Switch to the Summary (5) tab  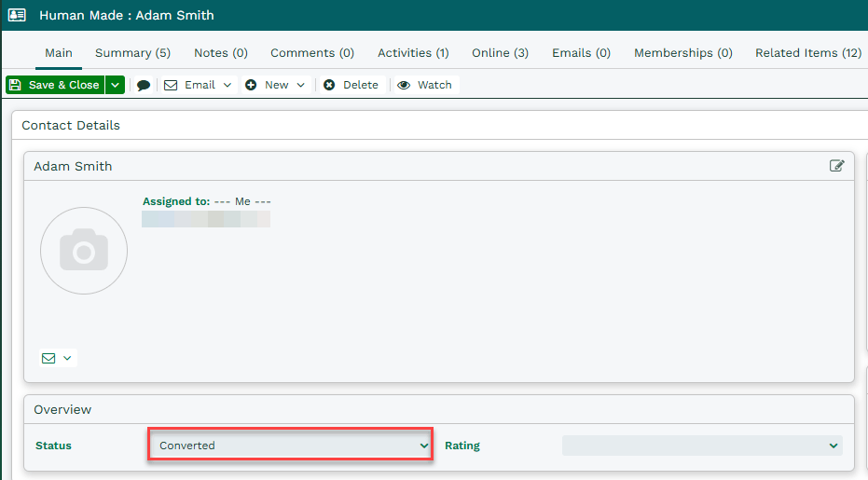point(132,53)
